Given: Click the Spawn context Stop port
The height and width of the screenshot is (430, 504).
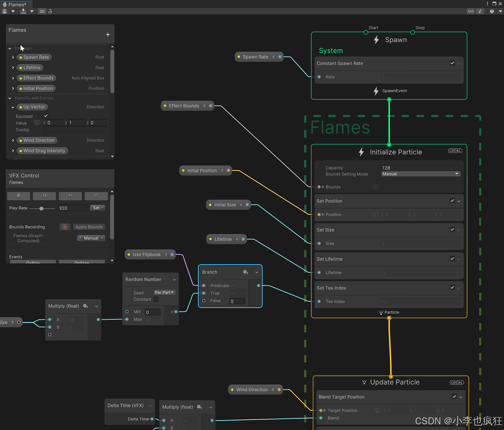Looking at the screenshot, I should 412,32.
